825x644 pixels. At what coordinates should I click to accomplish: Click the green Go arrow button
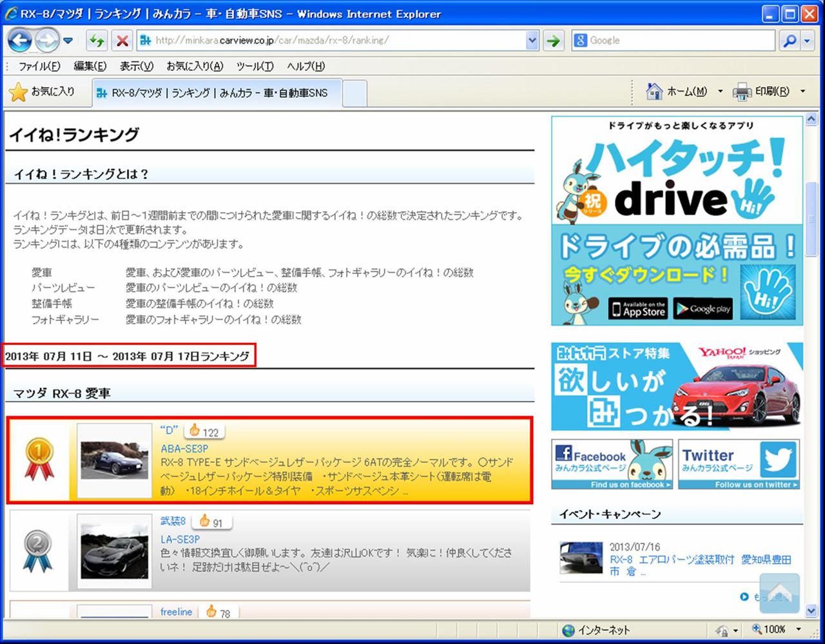point(552,41)
